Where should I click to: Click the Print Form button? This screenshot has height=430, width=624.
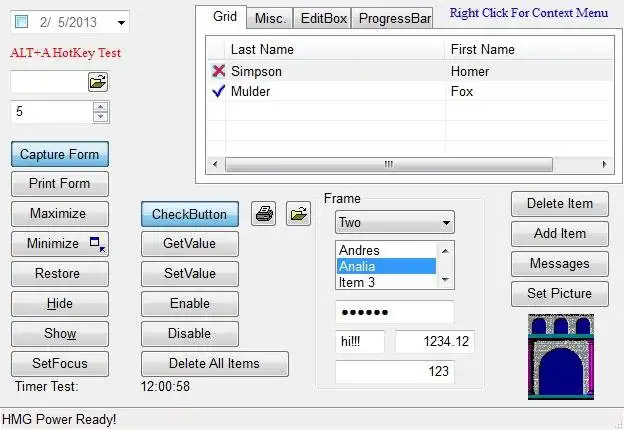point(60,184)
